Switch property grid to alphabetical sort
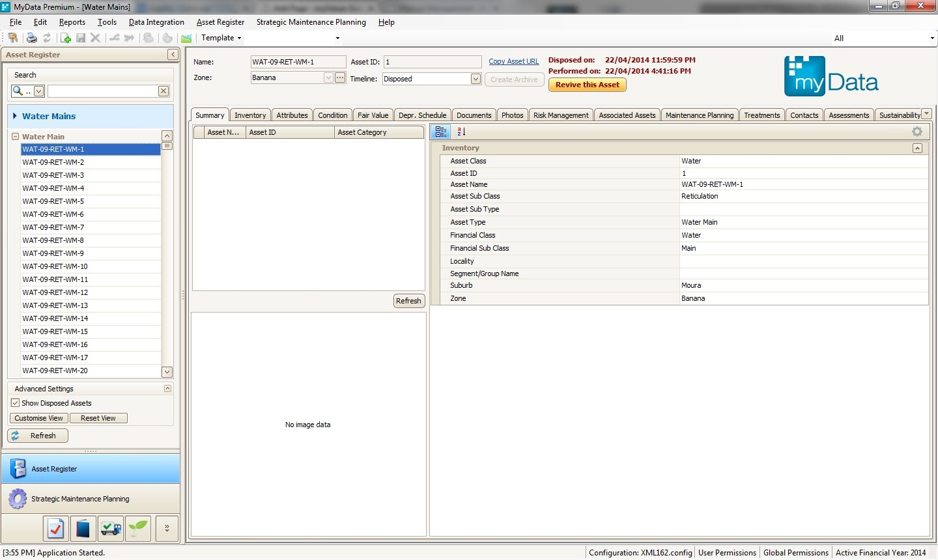938x560 pixels. coord(461,132)
